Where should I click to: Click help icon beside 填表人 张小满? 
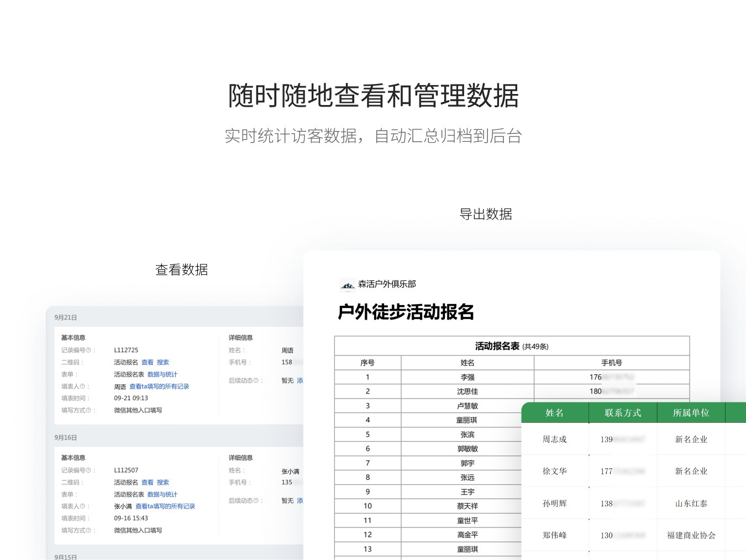click(x=83, y=506)
